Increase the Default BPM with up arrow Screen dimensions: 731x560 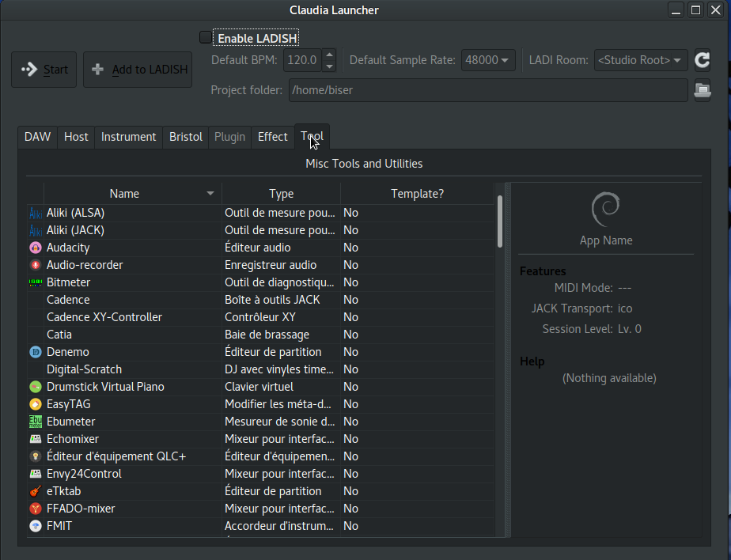[329, 55]
